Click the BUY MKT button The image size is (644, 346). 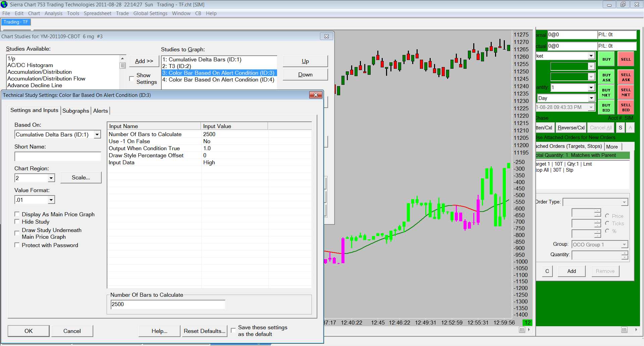tap(606, 93)
